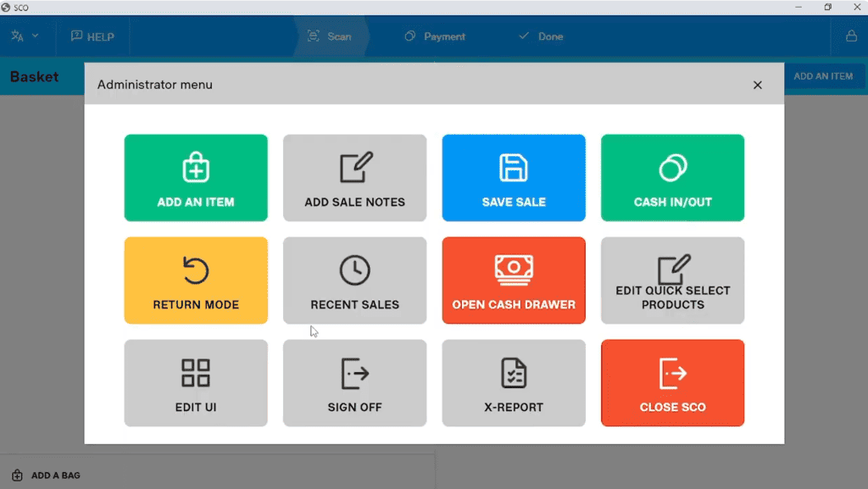
Task: Click Add A Bag at the bottom
Action: [x=47, y=475]
